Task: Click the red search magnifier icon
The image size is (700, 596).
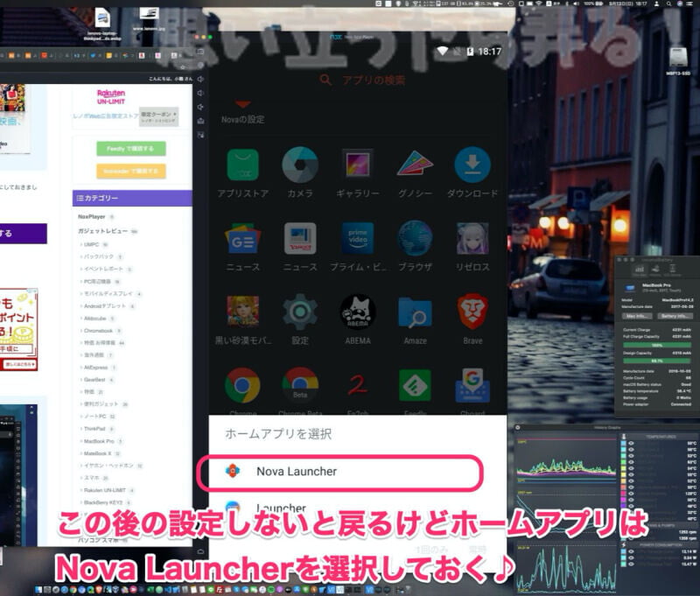Action: [325, 81]
